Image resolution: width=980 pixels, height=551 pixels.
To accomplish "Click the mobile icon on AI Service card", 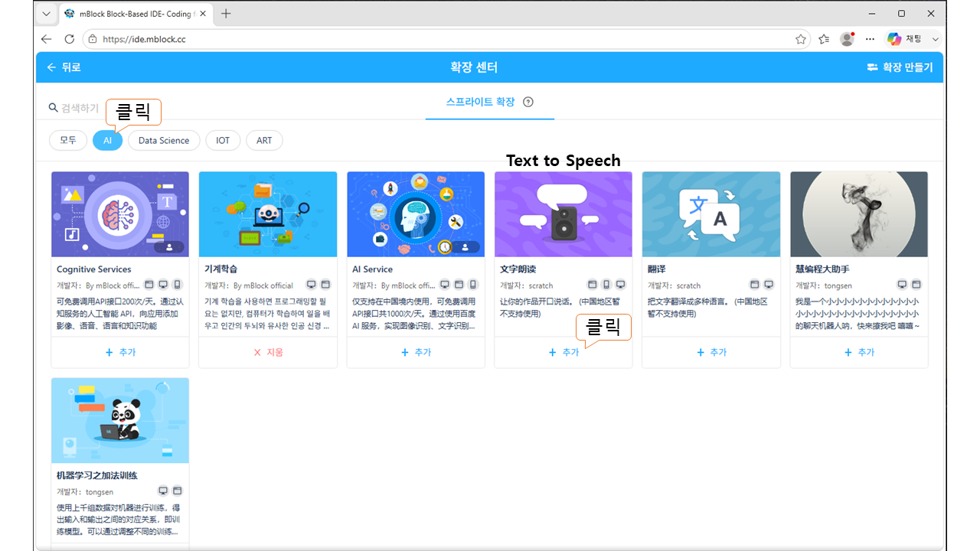I will (x=472, y=285).
